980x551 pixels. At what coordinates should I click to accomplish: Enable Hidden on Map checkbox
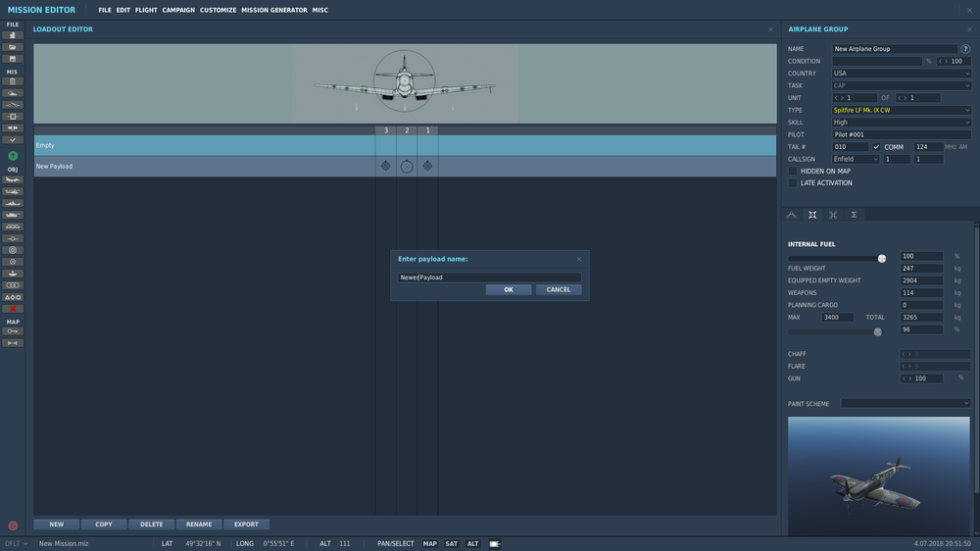click(793, 171)
